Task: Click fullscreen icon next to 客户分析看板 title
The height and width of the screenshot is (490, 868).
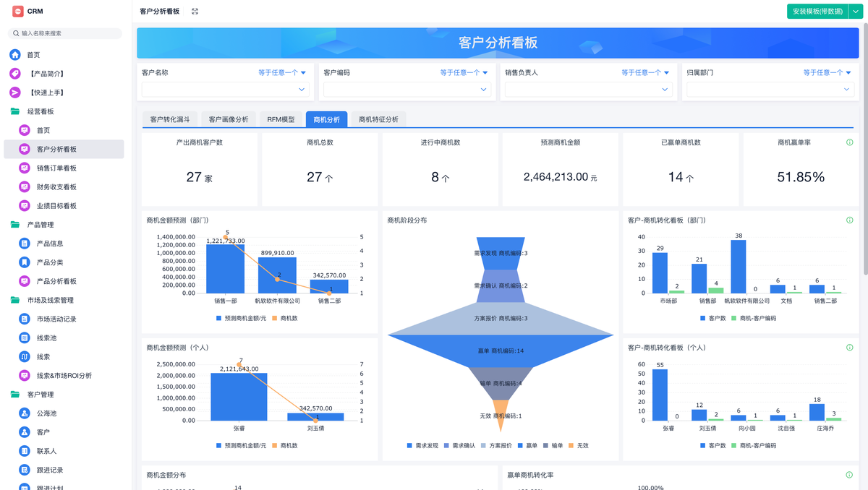Action: pyautogui.click(x=195, y=12)
